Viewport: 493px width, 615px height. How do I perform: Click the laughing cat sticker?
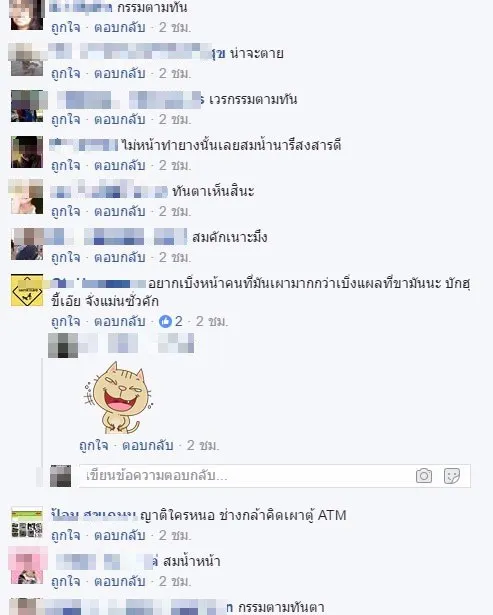pos(118,397)
